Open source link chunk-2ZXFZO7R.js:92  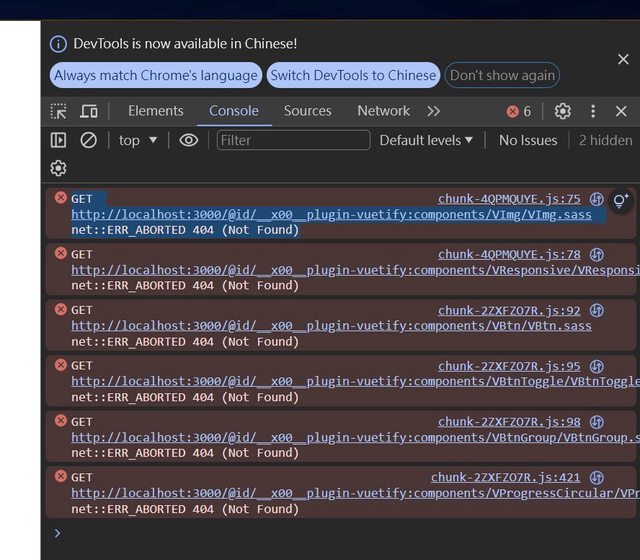[x=509, y=311]
